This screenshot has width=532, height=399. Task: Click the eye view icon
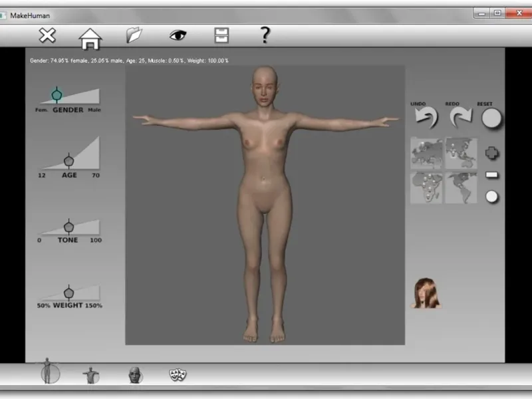(178, 35)
